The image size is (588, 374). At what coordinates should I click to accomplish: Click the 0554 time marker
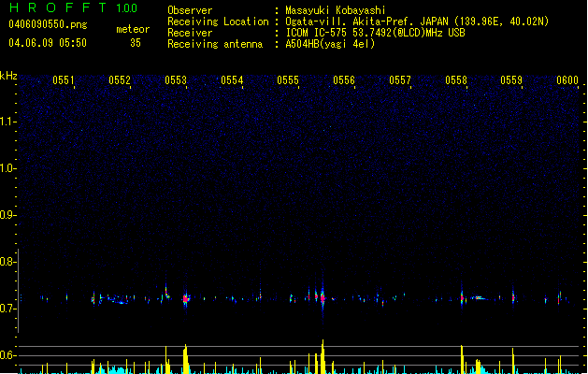pyautogui.click(x=232, y=79)
